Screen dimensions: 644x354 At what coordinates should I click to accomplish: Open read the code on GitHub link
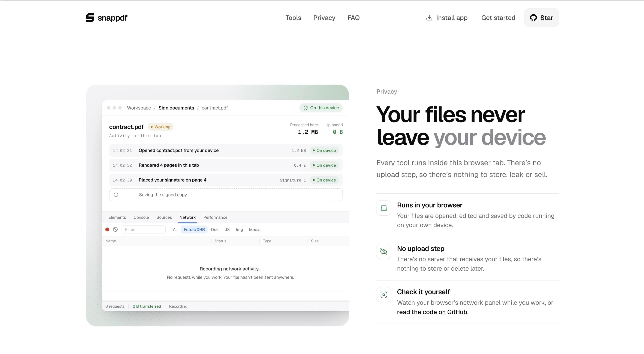(x=432, y=312)
